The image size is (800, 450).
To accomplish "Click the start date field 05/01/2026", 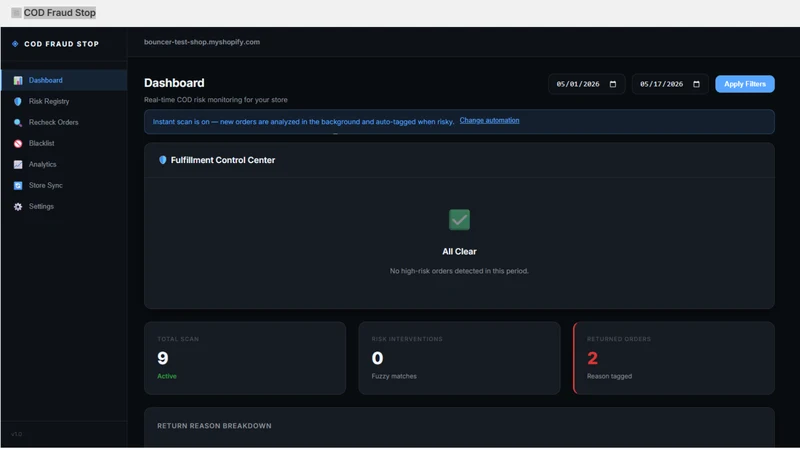I will (x=586, y=84).
